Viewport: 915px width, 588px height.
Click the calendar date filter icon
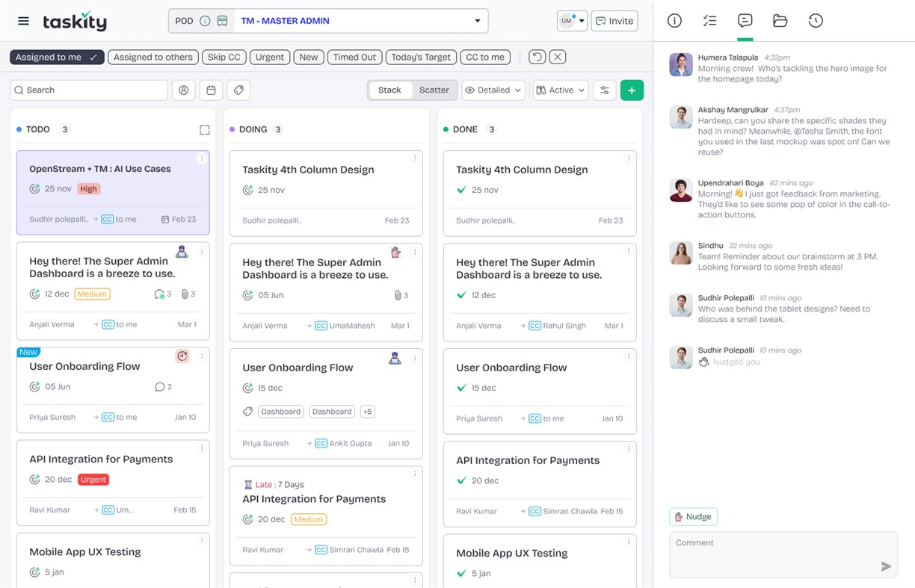211,90
